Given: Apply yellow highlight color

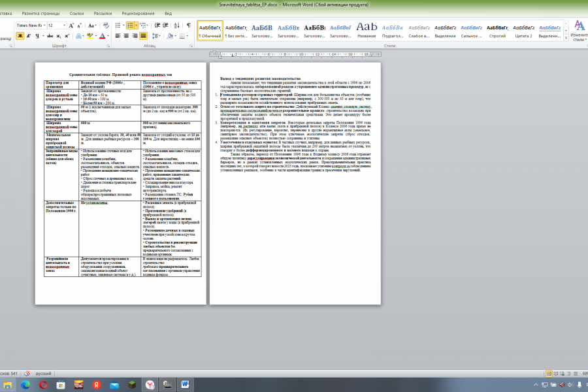Looking at the screenshot, I should (90, 36).
